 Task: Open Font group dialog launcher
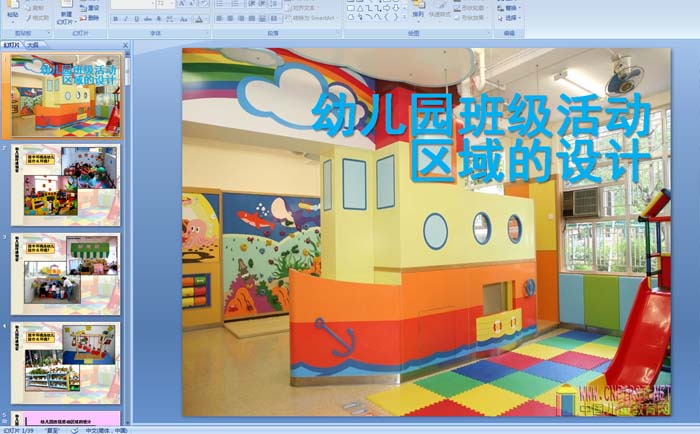point(207,33)
